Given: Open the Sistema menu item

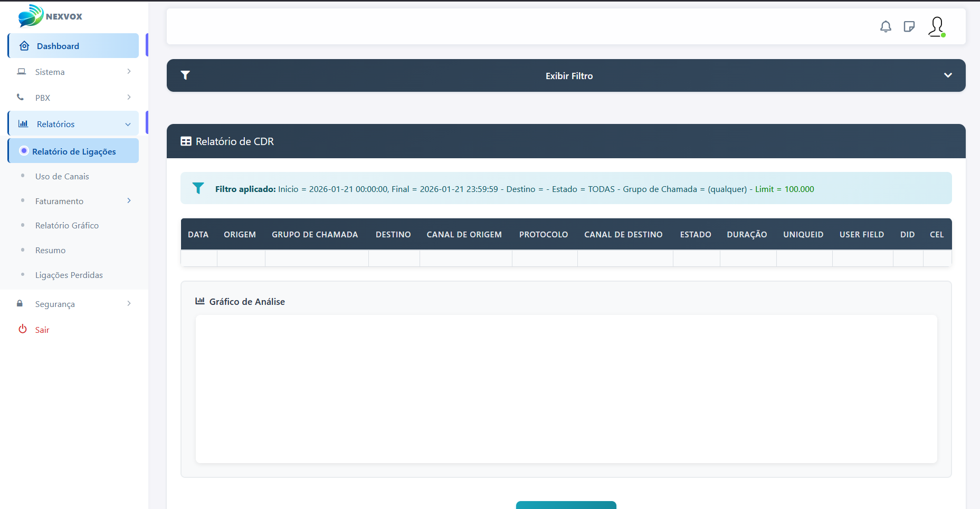Looking at the screenshot, I should pyautogui.click(x=73, y=72).
